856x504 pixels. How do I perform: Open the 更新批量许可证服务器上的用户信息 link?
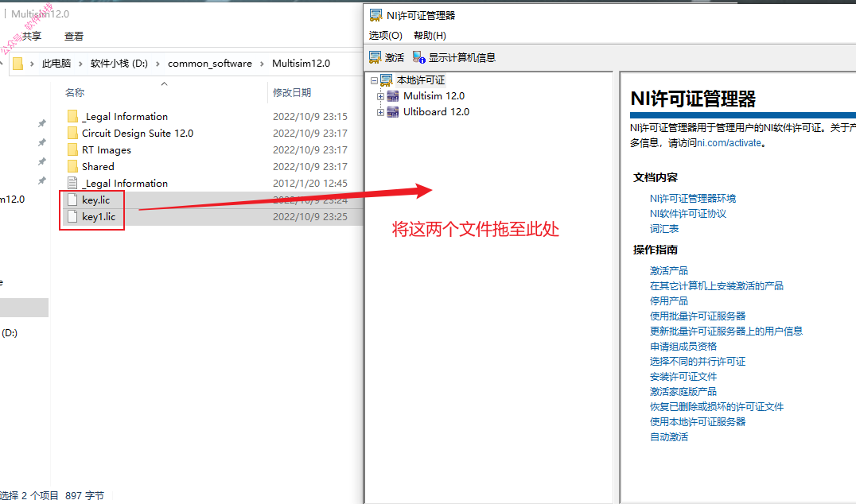[726, 331]
